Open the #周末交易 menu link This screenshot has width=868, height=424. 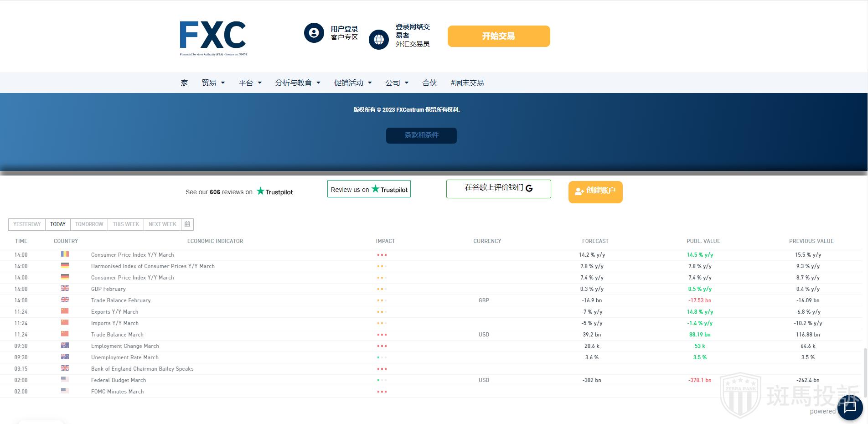[467, 83]
